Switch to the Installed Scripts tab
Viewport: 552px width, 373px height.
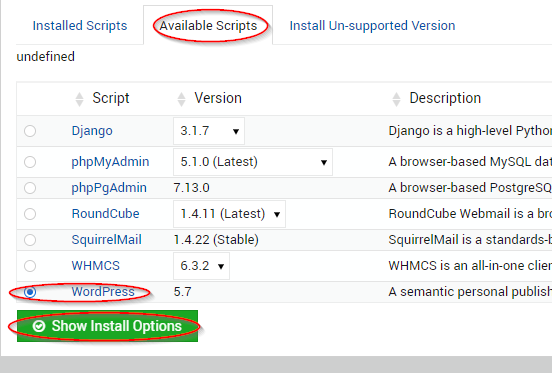pos(80,26)
